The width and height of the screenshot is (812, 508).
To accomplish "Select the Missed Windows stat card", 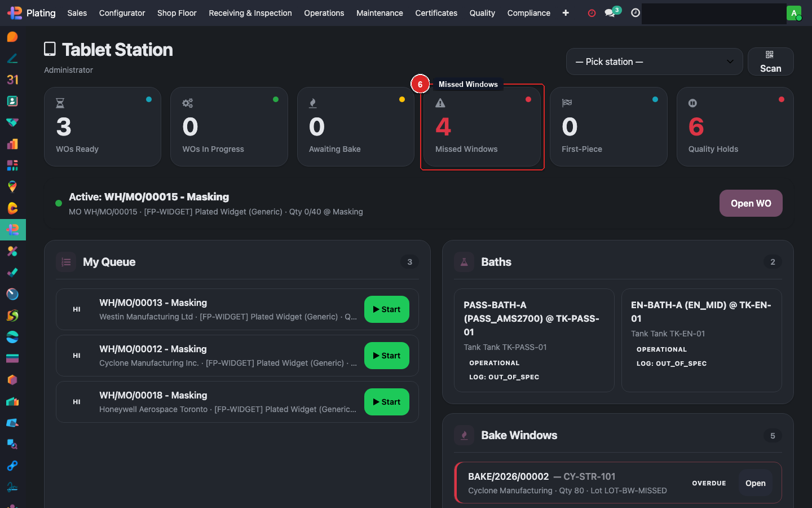I will 482,127.
